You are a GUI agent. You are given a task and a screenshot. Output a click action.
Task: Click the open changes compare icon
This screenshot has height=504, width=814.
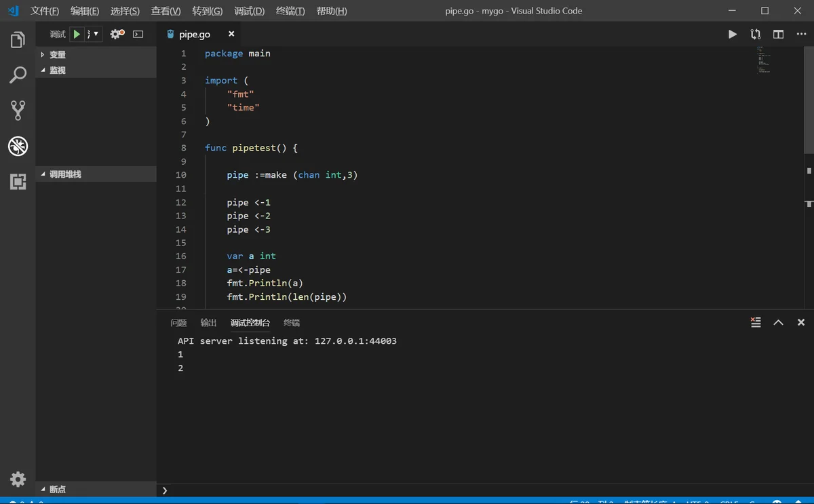tap(756, 34)
